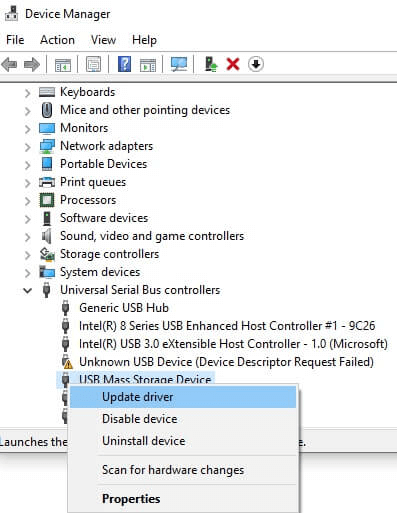Collapse Universal Serial Bus controllers

pos(28,291)
